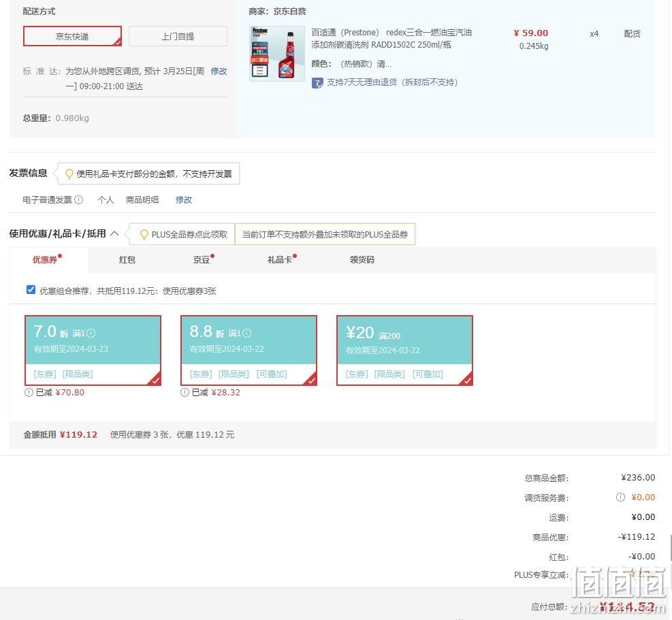Toggle the 7.0折 coupon card

click(93, 350)
